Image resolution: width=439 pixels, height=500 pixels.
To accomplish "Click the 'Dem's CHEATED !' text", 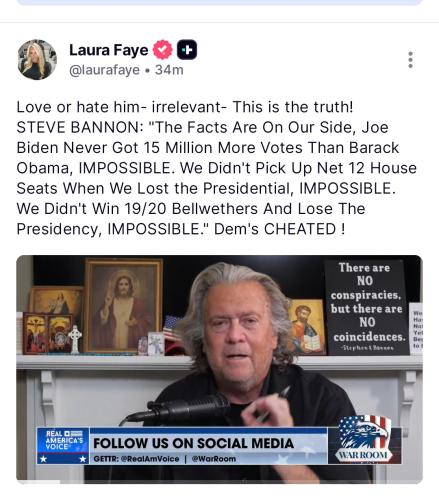I will click(280, 229).
